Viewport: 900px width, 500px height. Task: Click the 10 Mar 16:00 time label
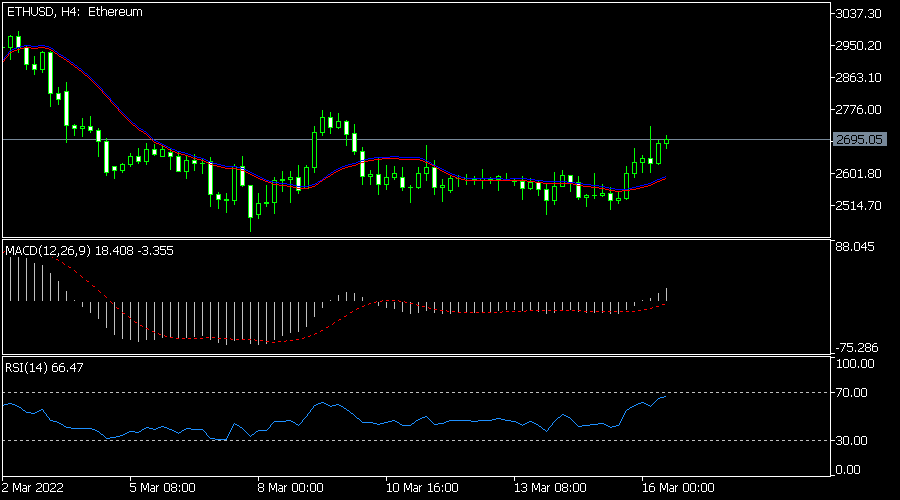click(x=422, y=488)
